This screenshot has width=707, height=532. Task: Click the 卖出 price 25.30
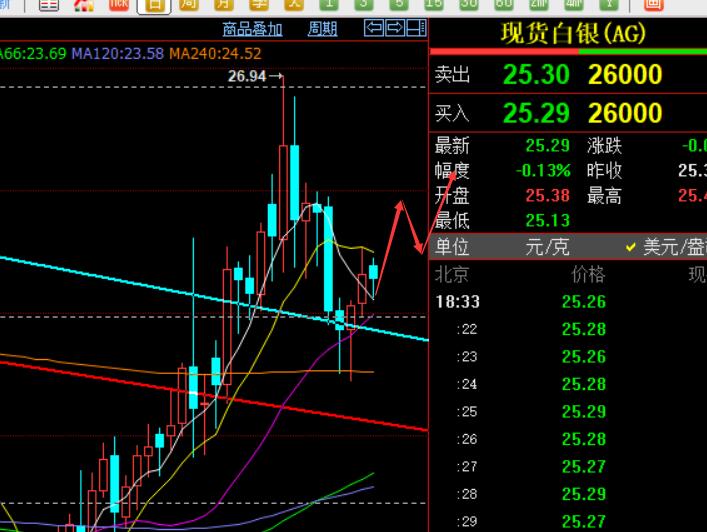click(x=536, y=74)
